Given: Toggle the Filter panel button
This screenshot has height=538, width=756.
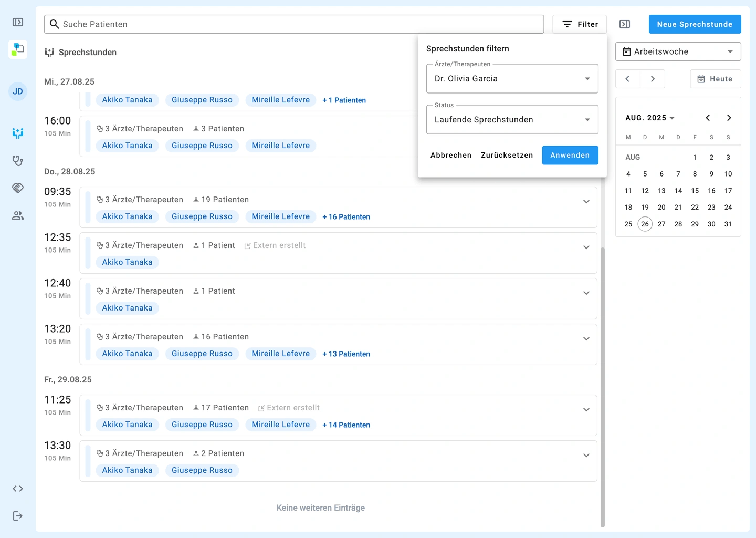Looking at the screenshot, I should [x=579, y=24].
